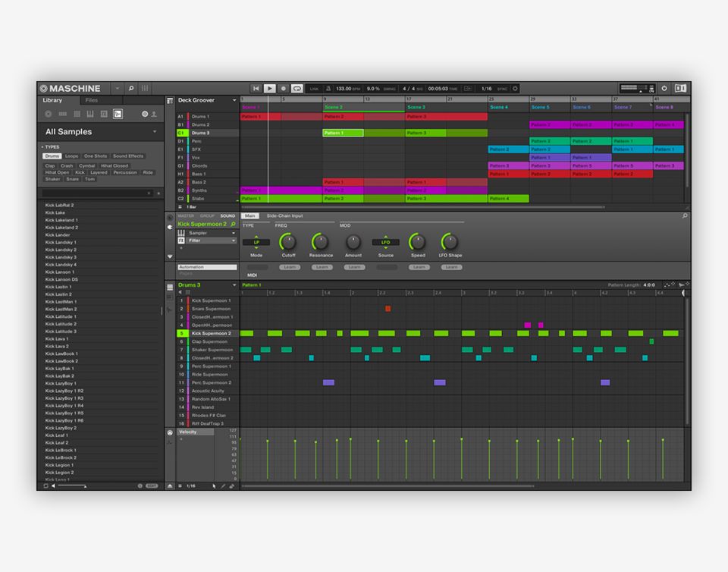Select the Samples browser type icon
This screenshot has height=572, width=728.
[118, 114]
